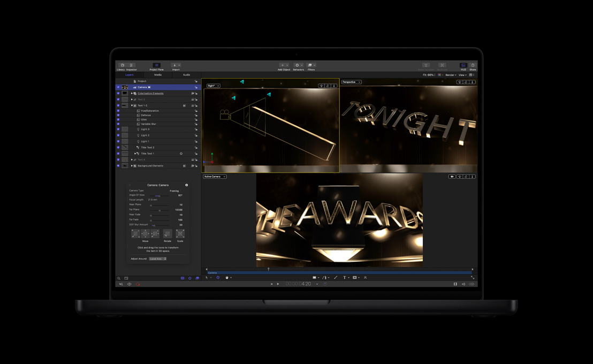Toggle the Background Elements layer checkbox
The image size is (593, 364).
(118, 165)
